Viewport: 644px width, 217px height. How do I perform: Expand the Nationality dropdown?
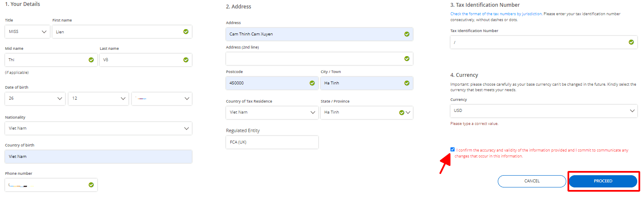coord(98,128)
